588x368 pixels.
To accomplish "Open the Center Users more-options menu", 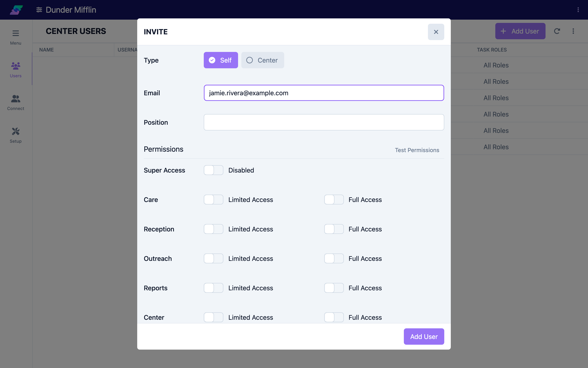I will [573, 31].
